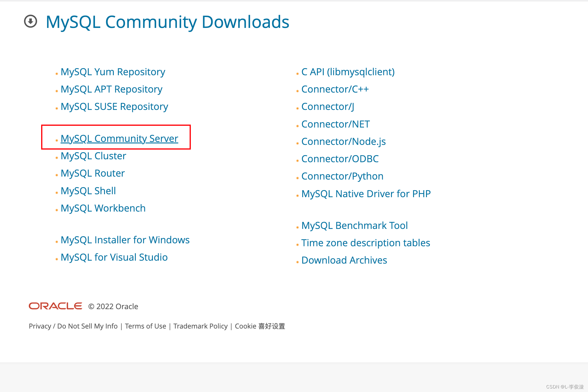Visit Download Archives
This screenshot has height=392, width=588.
click(344, 260)
